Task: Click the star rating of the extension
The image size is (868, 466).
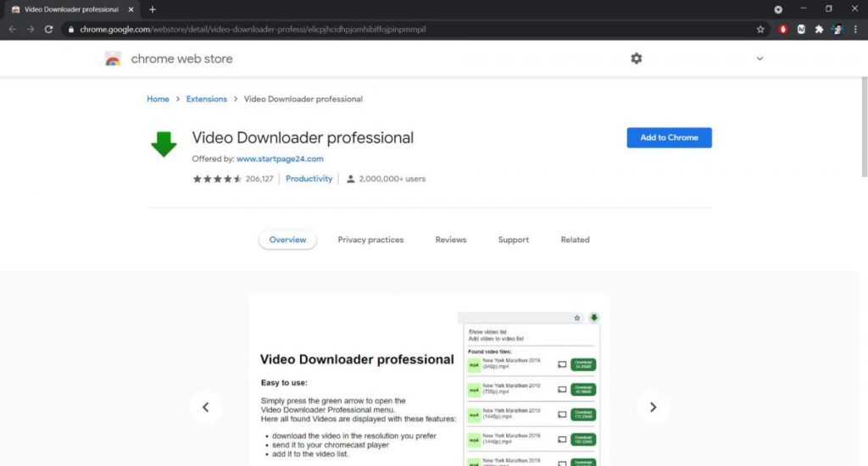Action: [x=217, y=179]
